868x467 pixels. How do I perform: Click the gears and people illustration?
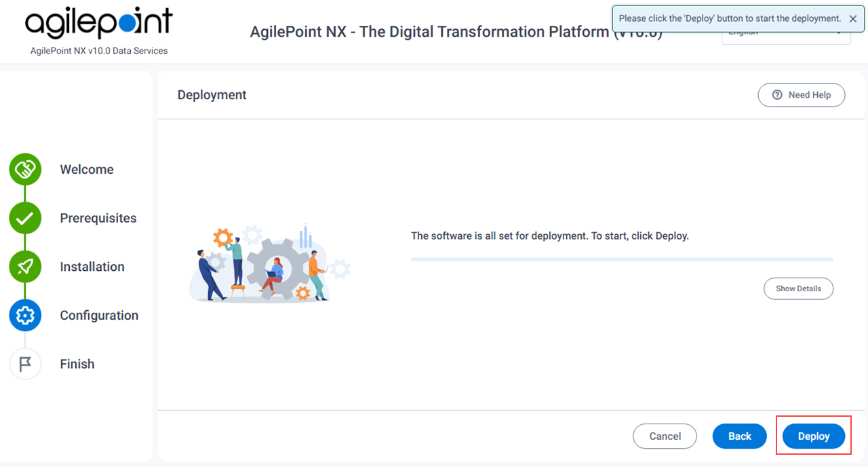(x=270, y=263)
